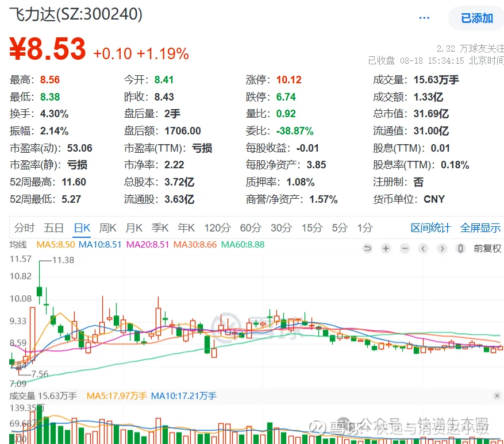
Task: Zoom in the K-line chart with plus icon
Action: tap(386, 248)
